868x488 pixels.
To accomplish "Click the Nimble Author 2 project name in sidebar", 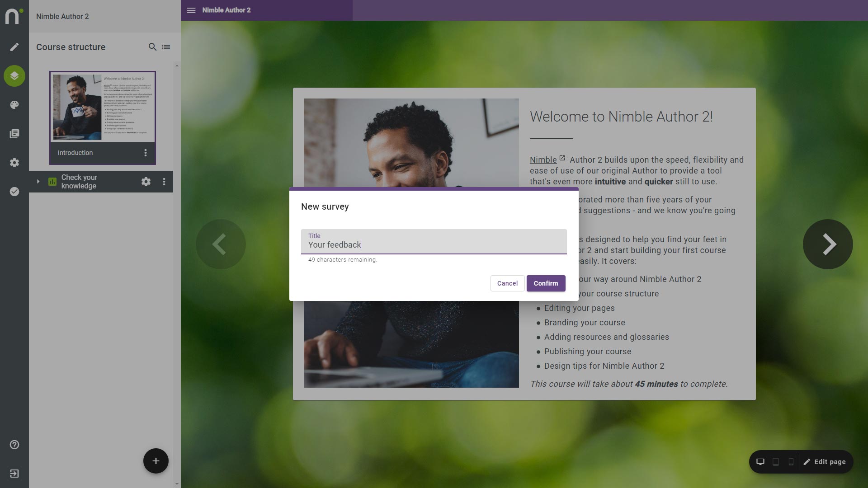I will click(x=62, y=16).
